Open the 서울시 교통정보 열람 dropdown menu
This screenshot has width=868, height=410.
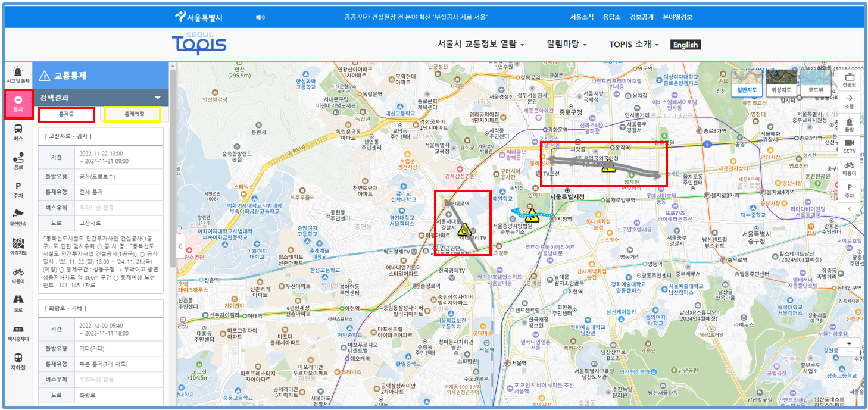click(477, 44)
